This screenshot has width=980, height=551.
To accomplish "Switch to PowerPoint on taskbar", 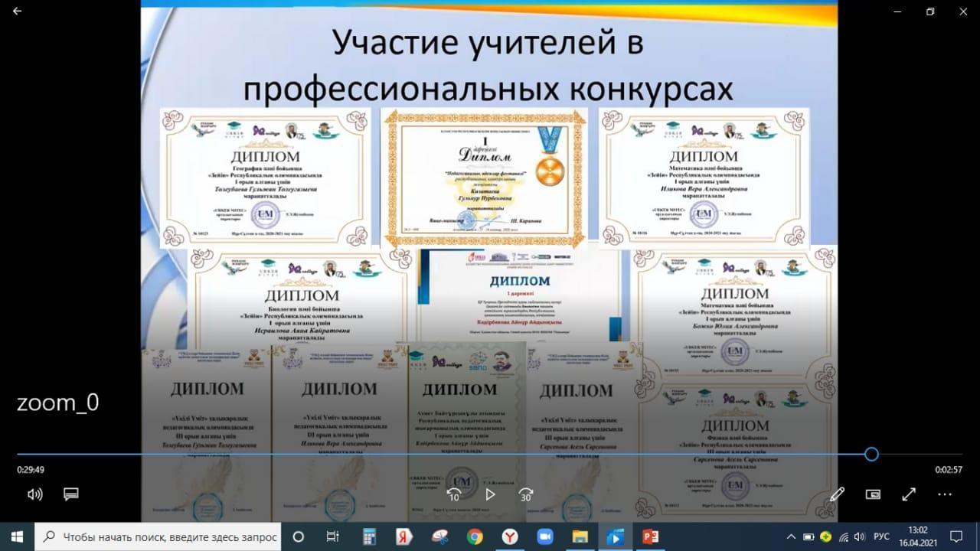I will point(652,536).
